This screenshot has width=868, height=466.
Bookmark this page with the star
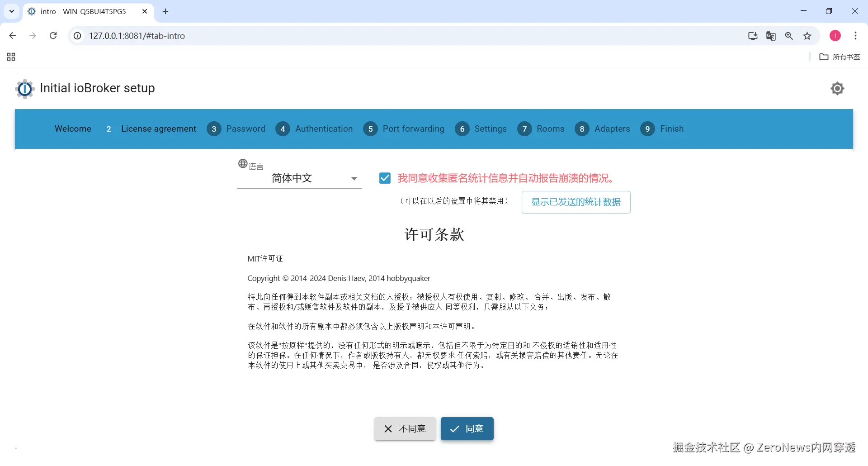pyautogui.click(x=807, y=36)
